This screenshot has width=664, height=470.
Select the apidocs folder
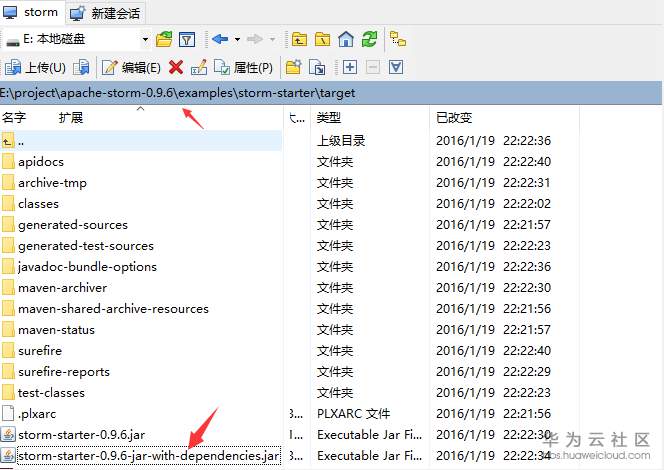click(x=41, y=162)
